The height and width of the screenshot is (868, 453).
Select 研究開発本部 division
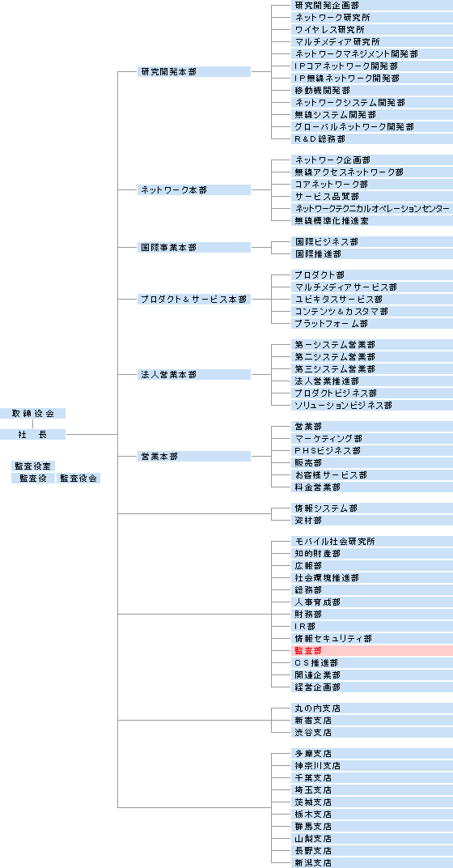pos(194,72)
